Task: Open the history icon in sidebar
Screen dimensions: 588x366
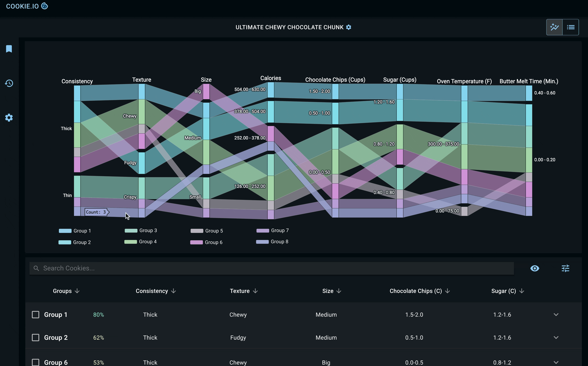Action: pyautogui.click(x=9, y=83)
